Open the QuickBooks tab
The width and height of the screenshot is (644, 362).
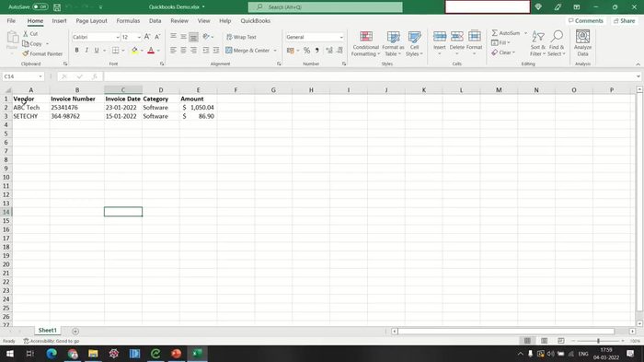coord(256,20)
